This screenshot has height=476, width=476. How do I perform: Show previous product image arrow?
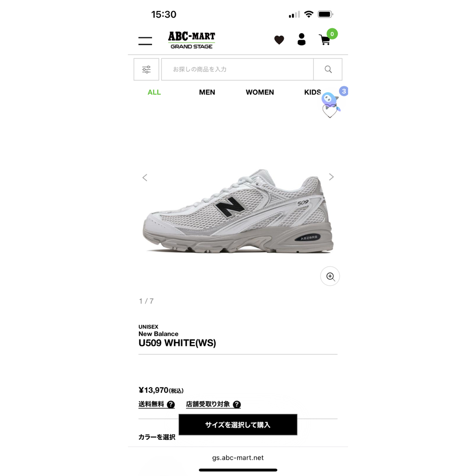pos(145,178)
